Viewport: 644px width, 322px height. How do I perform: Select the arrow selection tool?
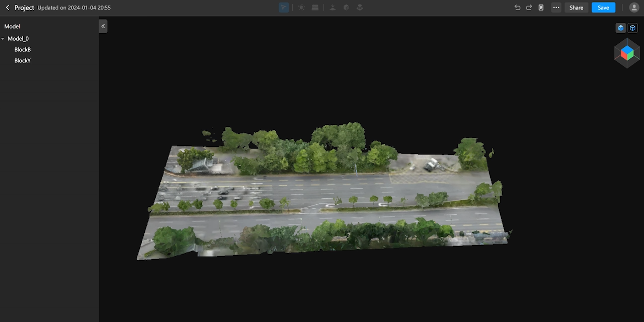coord(284,8)
